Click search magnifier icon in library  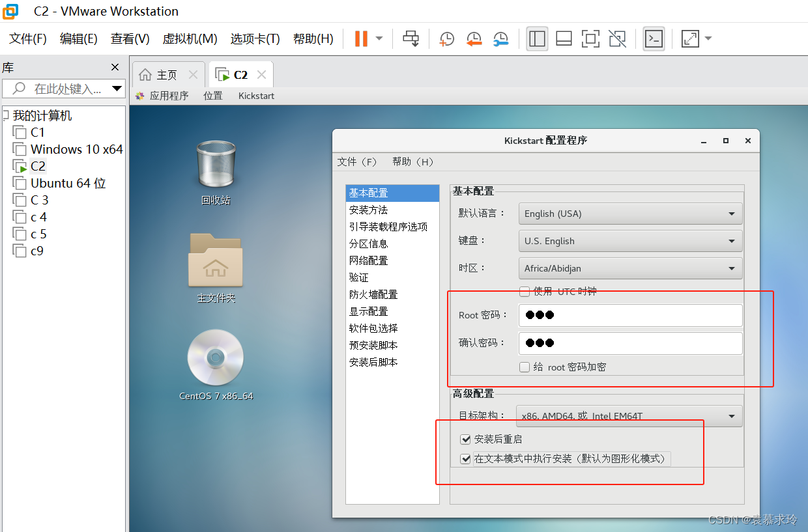tap(19, 89)
